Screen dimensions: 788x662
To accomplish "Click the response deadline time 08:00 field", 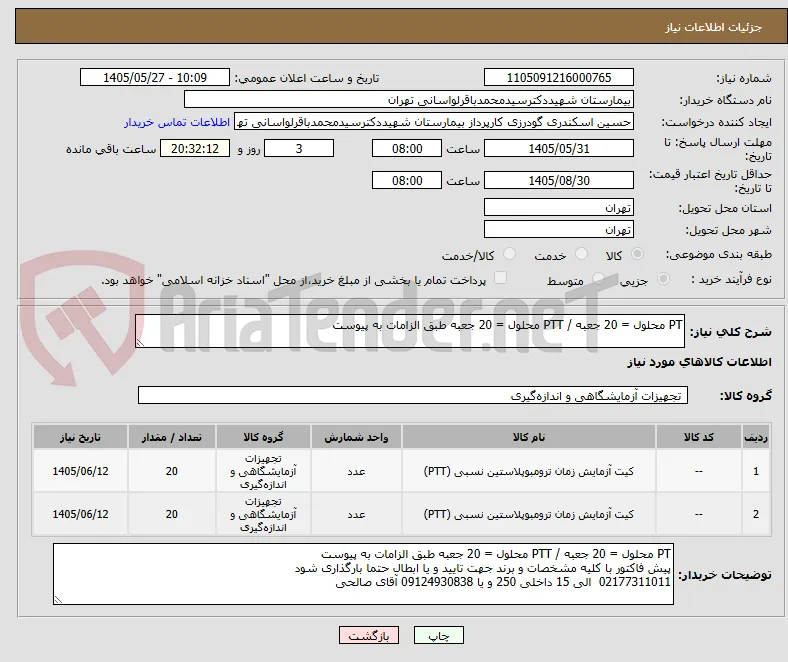I will 407,148.
